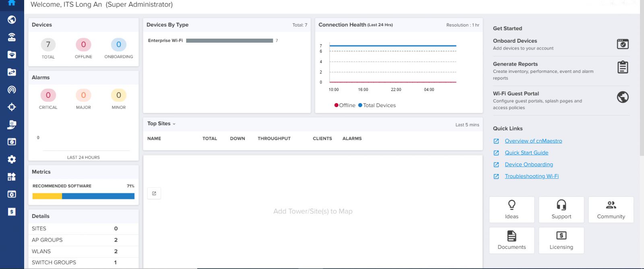The width and height of the screenshot is (644, 269).
Task: Click the Support button
Action: tap(561, 210)
